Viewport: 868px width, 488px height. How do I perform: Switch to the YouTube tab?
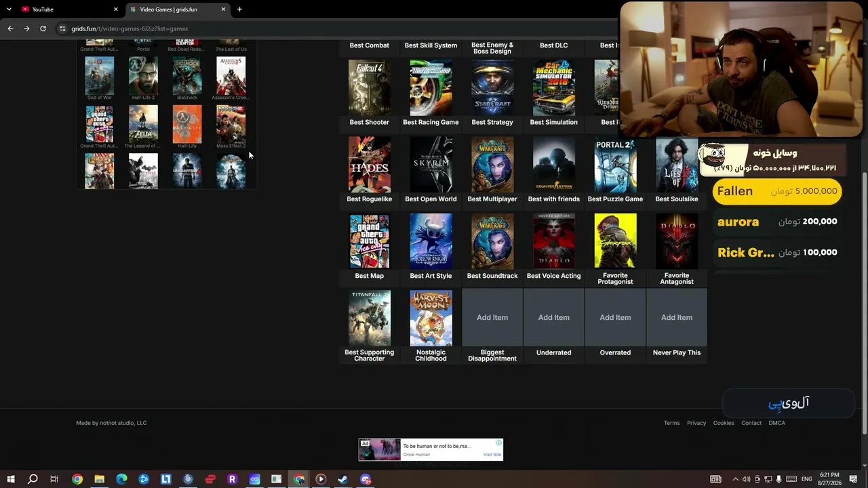click(69, 9)
